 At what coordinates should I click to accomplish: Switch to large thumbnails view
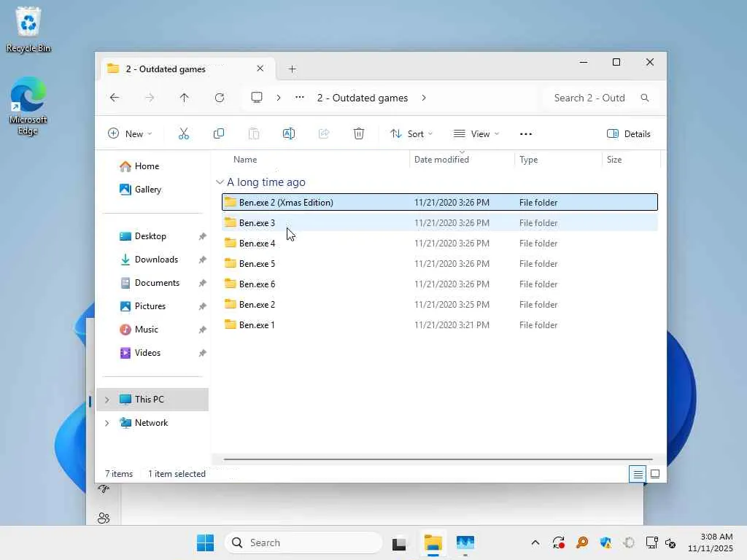655,474
